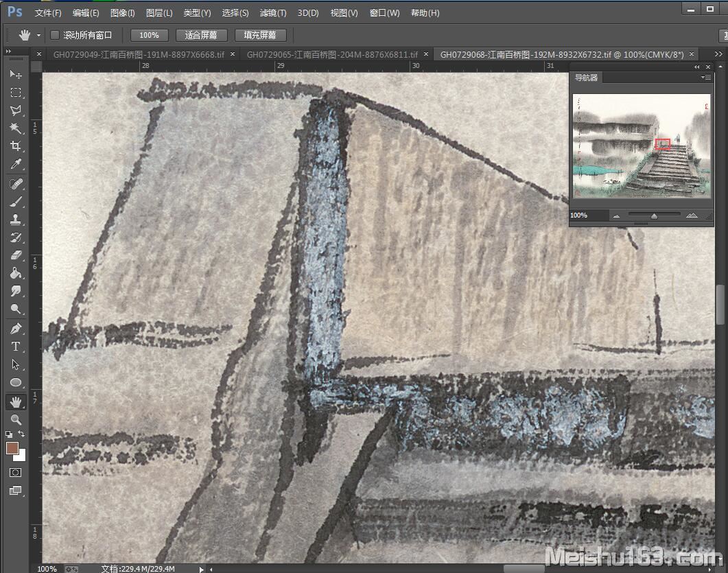Image resolution: width=728 pixels, height=573 pixels.
Task: Switch to the GH0729049 document tab
Action: click(x=139, y=54)
